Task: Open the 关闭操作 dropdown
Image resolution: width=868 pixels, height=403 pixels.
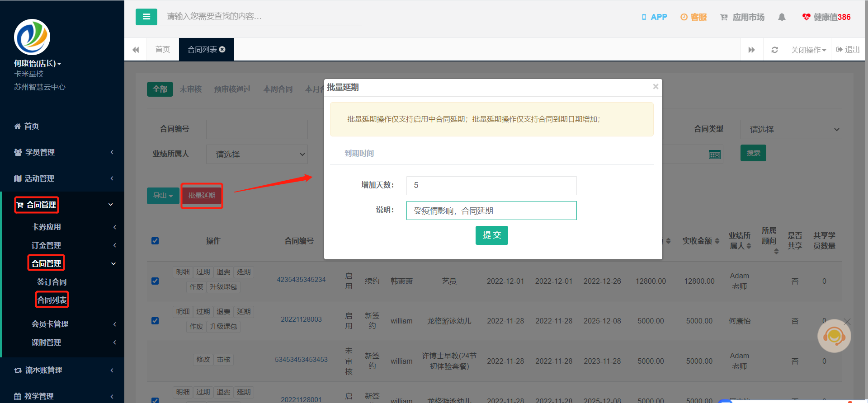Action: click(x=808, y=50)
